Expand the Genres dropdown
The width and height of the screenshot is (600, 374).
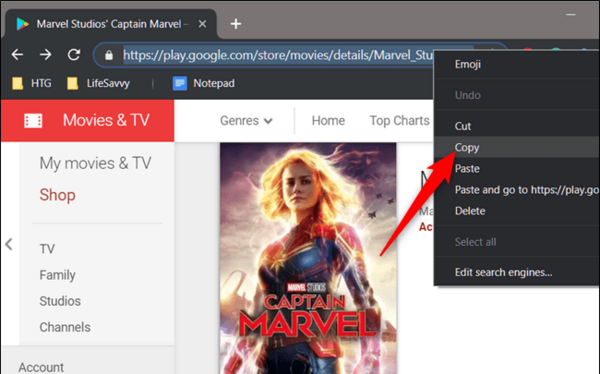[x=246, y=121]
